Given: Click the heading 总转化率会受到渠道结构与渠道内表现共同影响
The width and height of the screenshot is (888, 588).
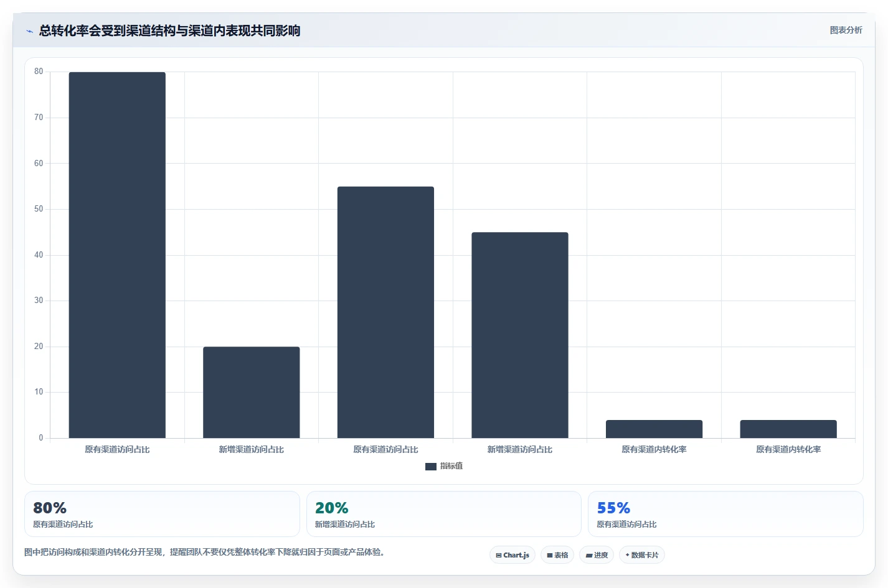Looking at the screenshot, I should pos(169,30).
